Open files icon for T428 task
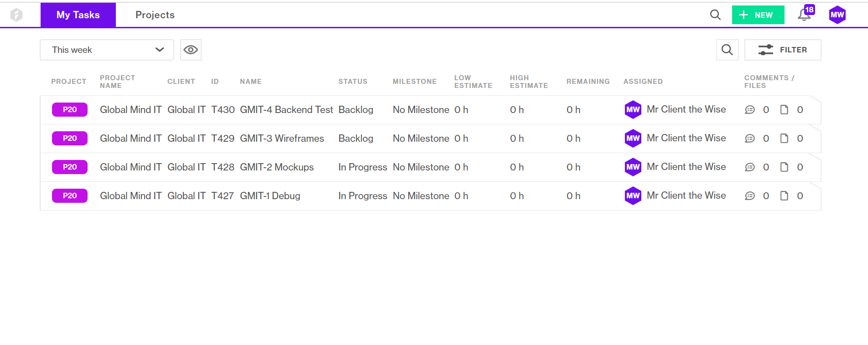Image resolution: width=868 pixels, height=345 pixels. coord(784,167)
